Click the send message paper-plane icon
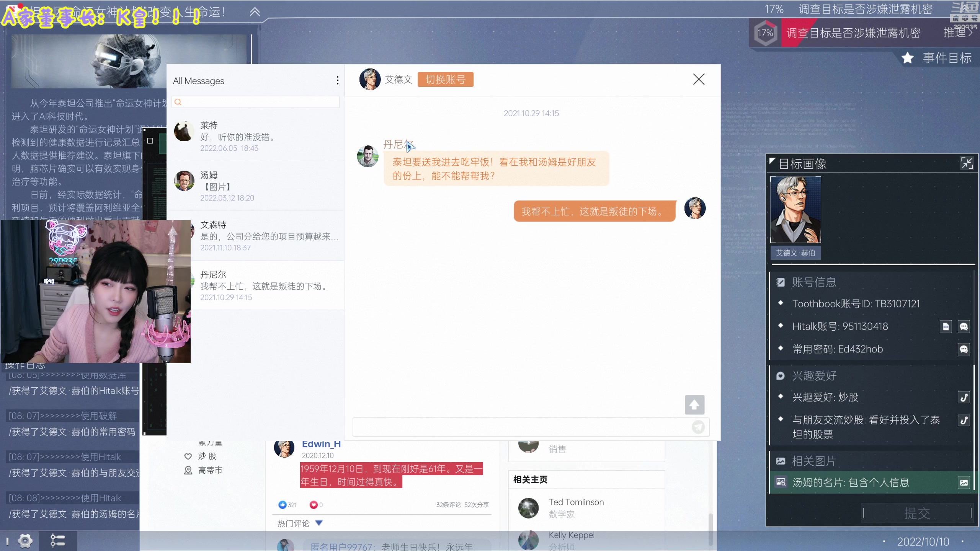The image size is (980, 551). (x=698, y=427)
